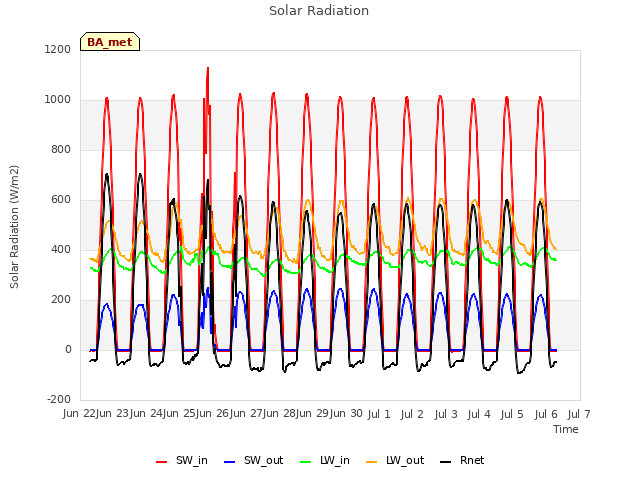The width and height of the screenshot is (640, 480).
Task: Click the Jul 6 x-axis label
Action: pyautogui.click(x=546, y=414)
